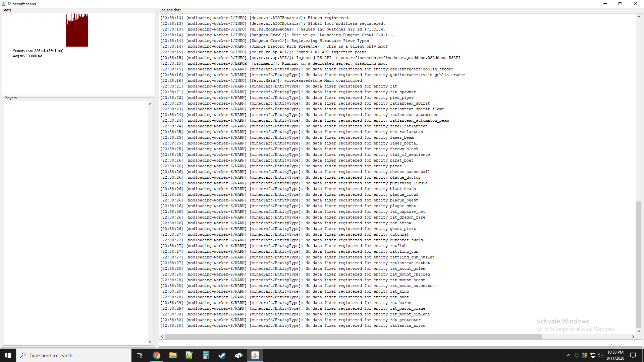Viewport: 644px width, 362px height.
Task: Open Task View on the taskbar
Action: click(140, 355)
